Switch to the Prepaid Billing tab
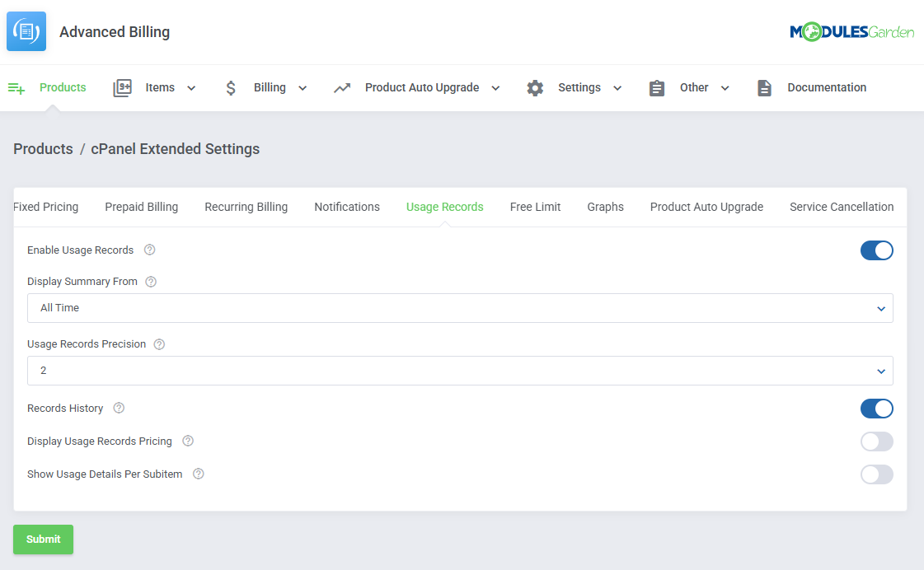 point(142,207)
